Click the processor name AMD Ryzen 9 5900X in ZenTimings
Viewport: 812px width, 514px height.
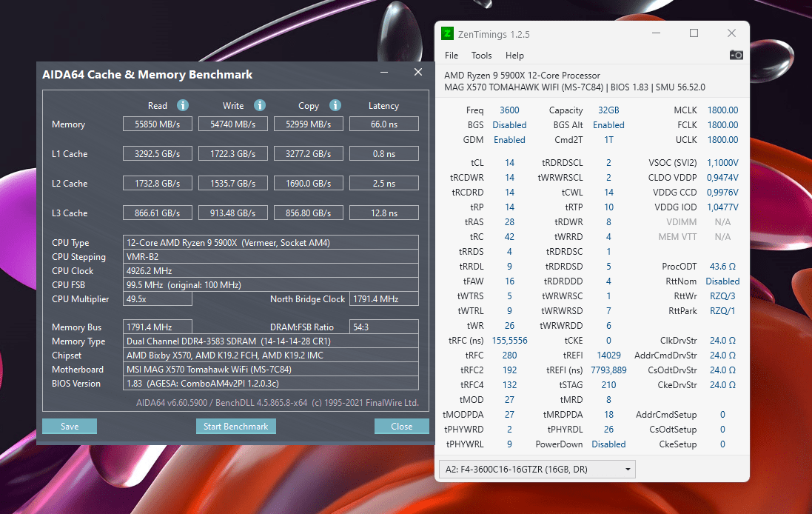(x=522, y=75)
